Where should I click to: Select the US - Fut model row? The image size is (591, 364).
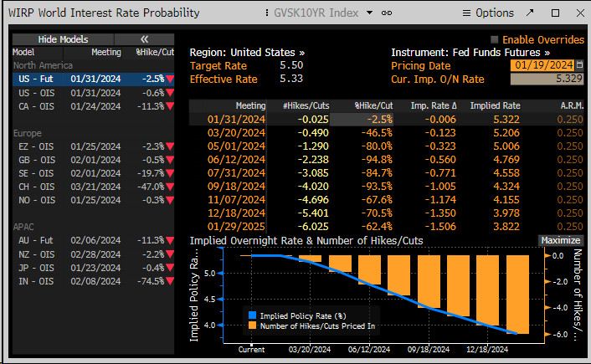click(94, 79)
